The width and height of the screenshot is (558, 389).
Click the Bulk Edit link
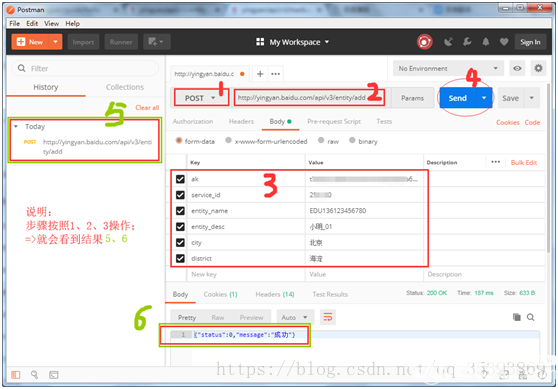[524, 162]
